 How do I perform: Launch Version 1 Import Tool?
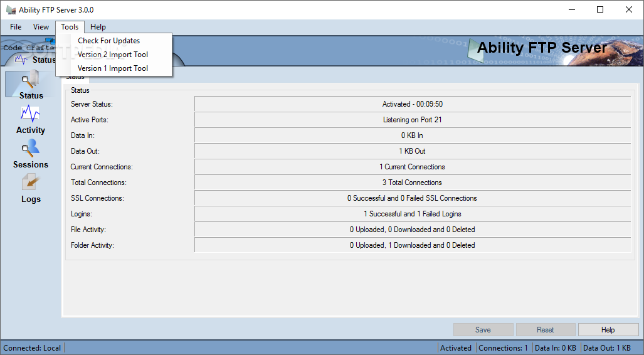click(113, 68)
